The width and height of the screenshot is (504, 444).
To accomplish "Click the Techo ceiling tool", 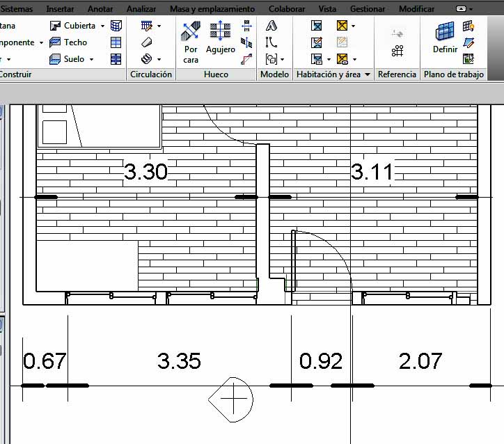I will (x=69, y=42).
